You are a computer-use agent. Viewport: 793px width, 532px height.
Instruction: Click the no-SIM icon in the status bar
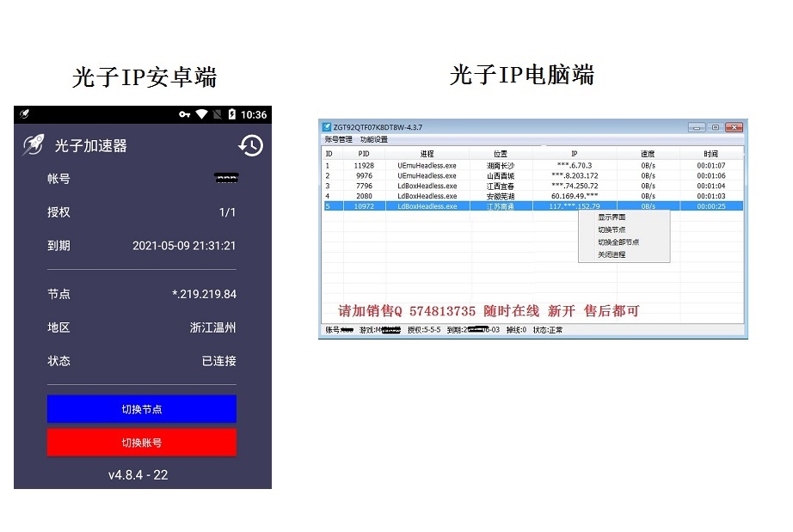click(x=217, y=114)
